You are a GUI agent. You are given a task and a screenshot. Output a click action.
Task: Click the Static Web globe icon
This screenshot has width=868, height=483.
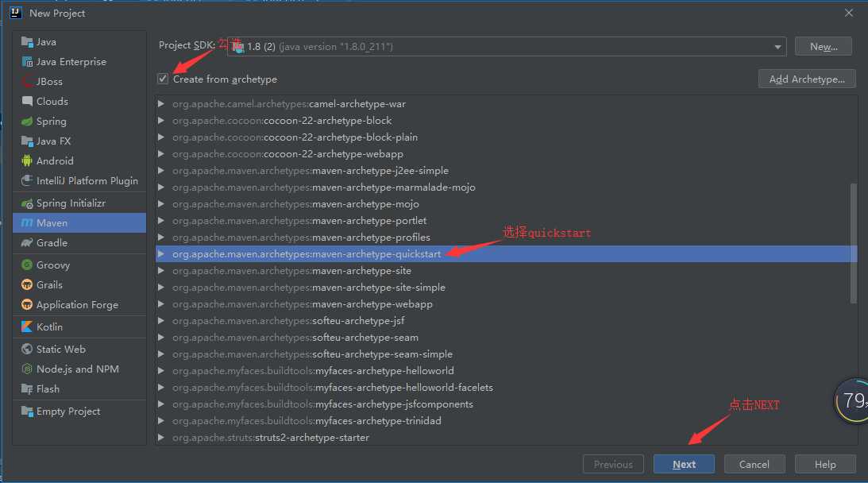[26, 350]
